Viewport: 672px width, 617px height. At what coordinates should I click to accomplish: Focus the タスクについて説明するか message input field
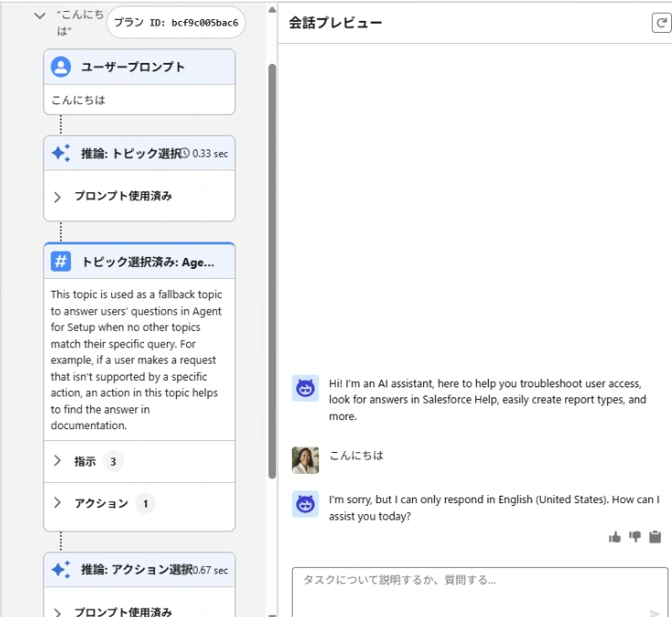point(480,592)
